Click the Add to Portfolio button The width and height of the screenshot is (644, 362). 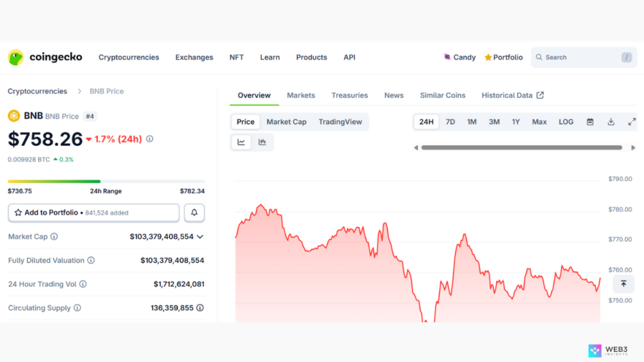[x=94, y=213]
